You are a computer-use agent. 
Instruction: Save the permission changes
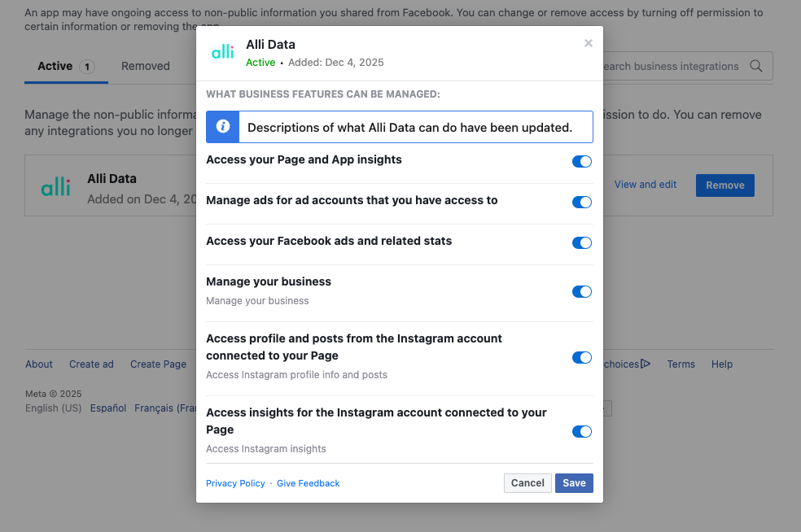574,483
